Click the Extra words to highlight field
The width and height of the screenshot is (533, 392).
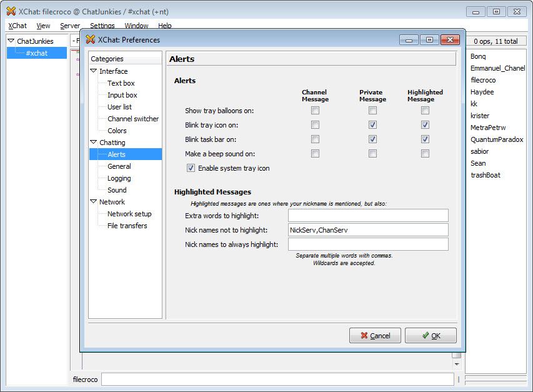368,216
